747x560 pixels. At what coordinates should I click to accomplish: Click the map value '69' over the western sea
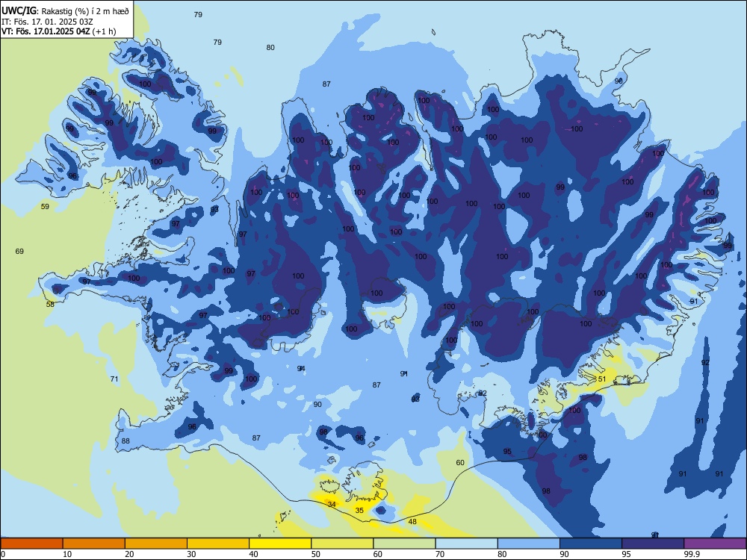click(19, 251)
